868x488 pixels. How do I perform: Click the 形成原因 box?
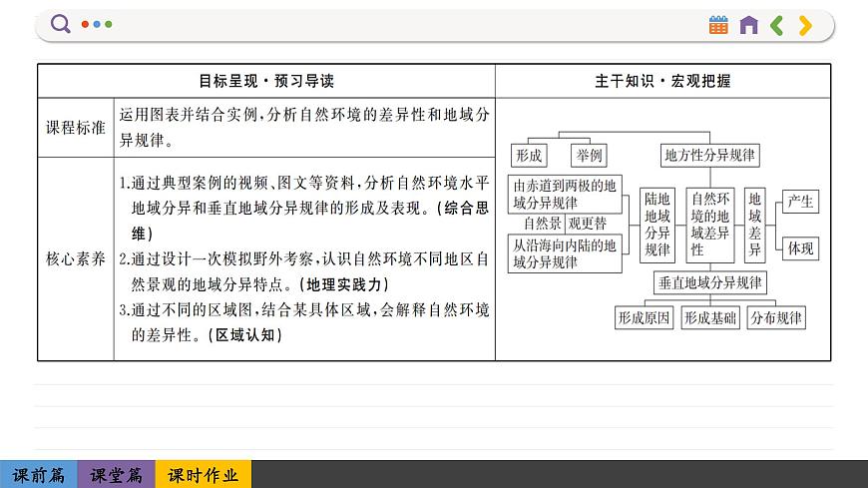click(644, 318)
